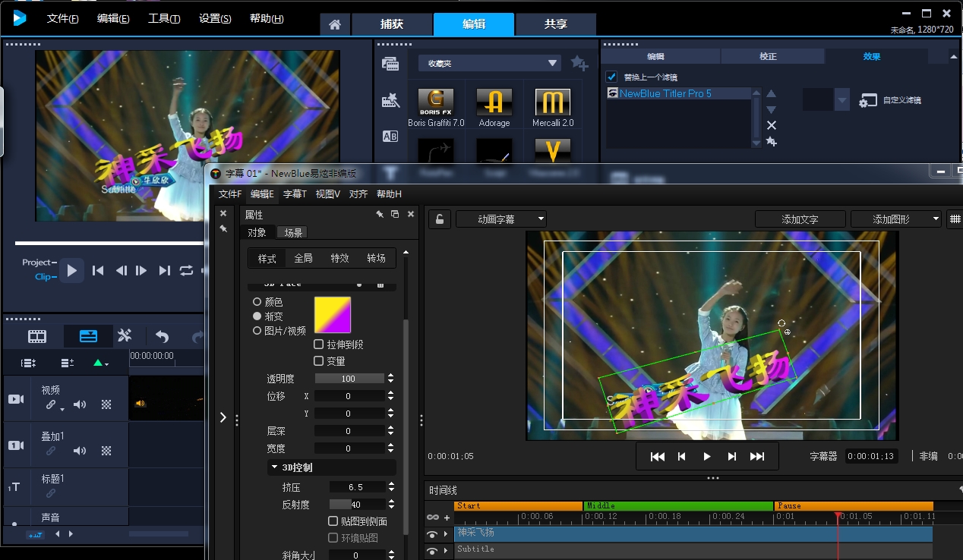Open the 收藏夹 category dropdown
The width and height of the screenshot is (963, 560).
point(490,63)
